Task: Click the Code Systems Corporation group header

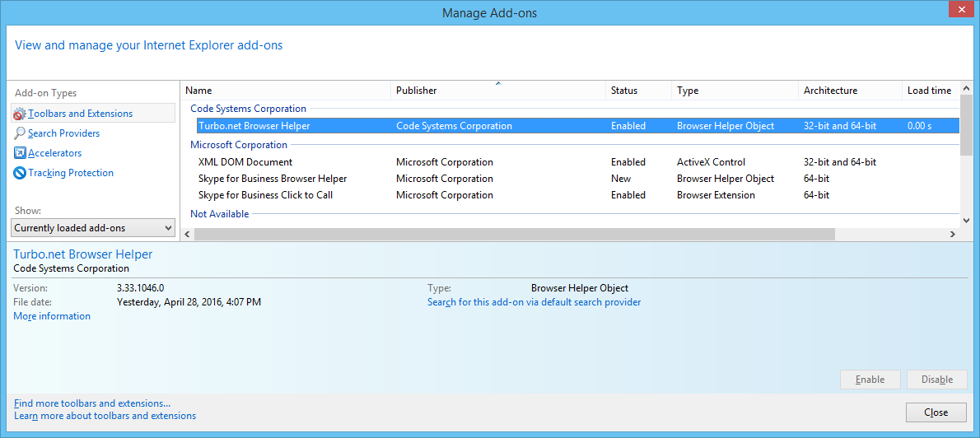Action: click(248, 109)
